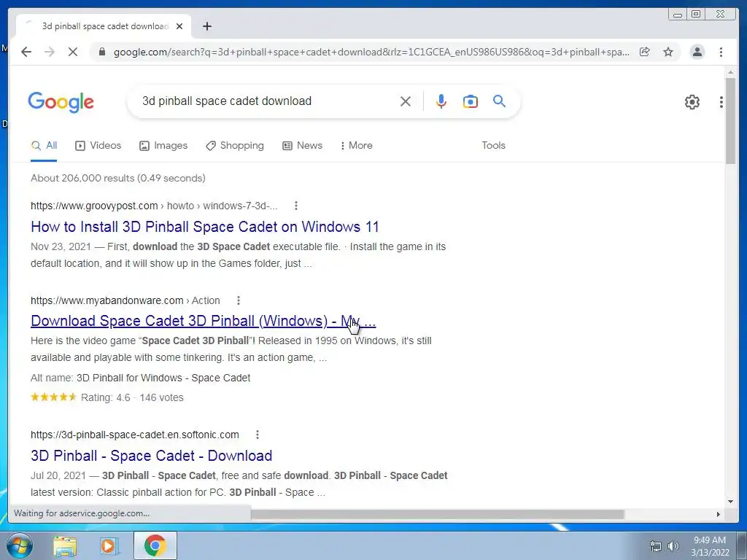This screenshot has height=560, width=747.
Task: Expand the More search categories
Action: click(x=356, y=146)
